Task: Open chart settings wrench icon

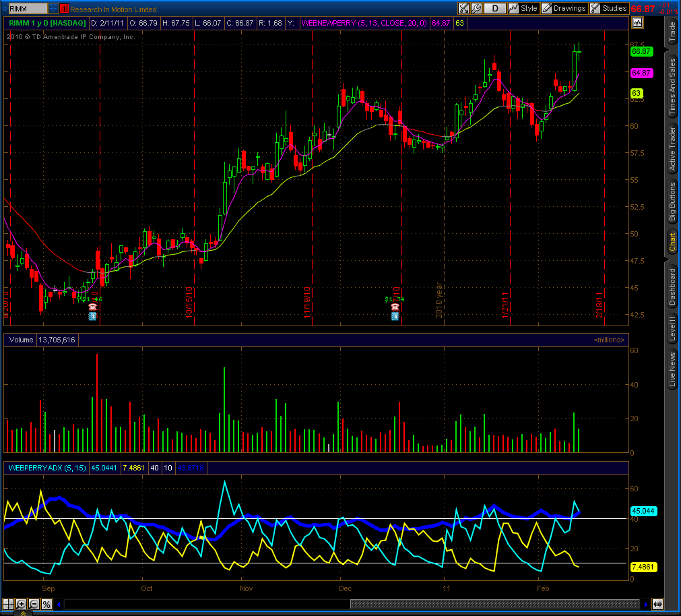Action: click(x=476, y=8)
